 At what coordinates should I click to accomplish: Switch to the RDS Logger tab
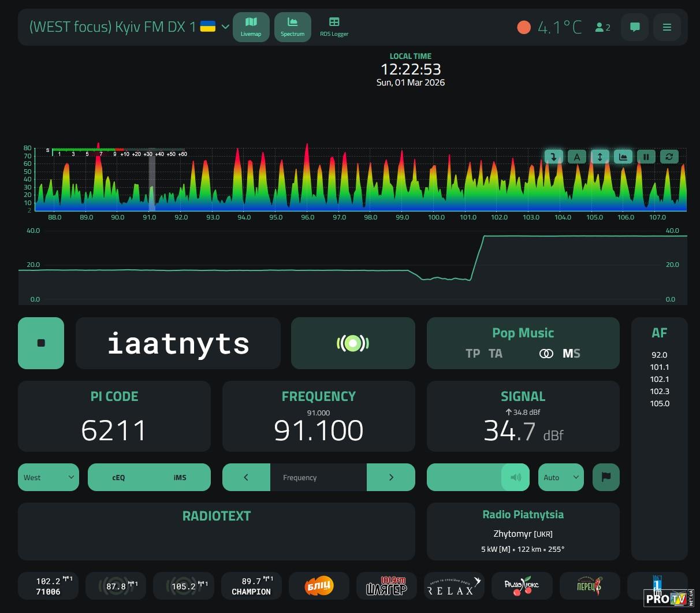(334, 27)
